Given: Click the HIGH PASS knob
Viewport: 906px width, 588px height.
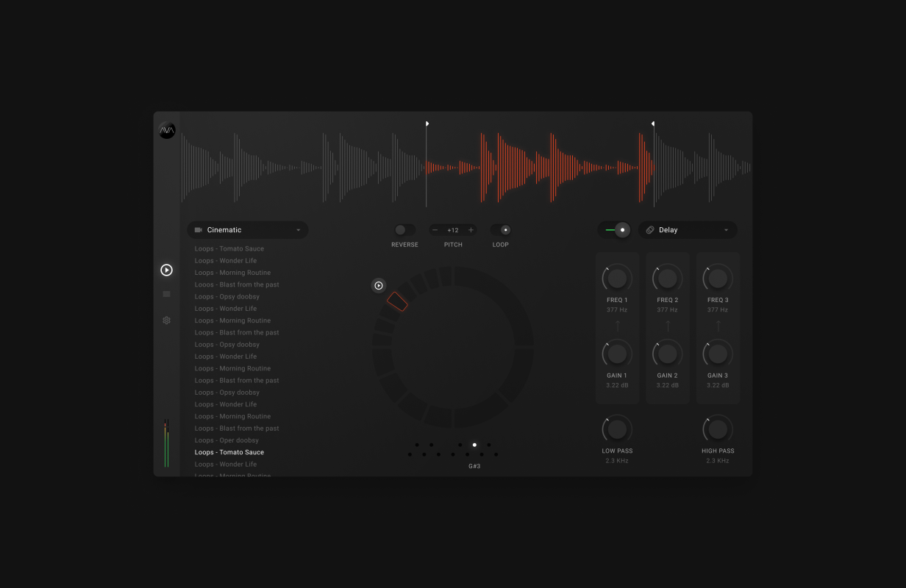Looking at the screenshot, I should (x=717, y=429).
